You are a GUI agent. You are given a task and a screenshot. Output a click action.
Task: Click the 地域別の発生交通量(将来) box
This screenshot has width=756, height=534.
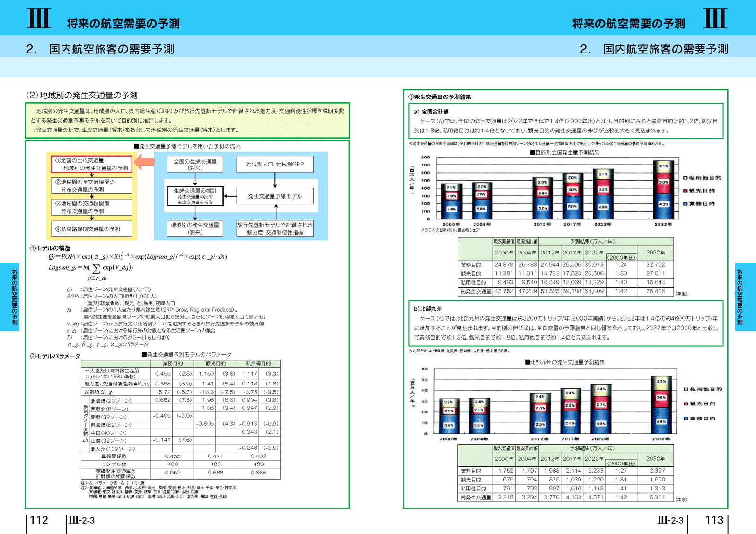[x=195, y=228]
